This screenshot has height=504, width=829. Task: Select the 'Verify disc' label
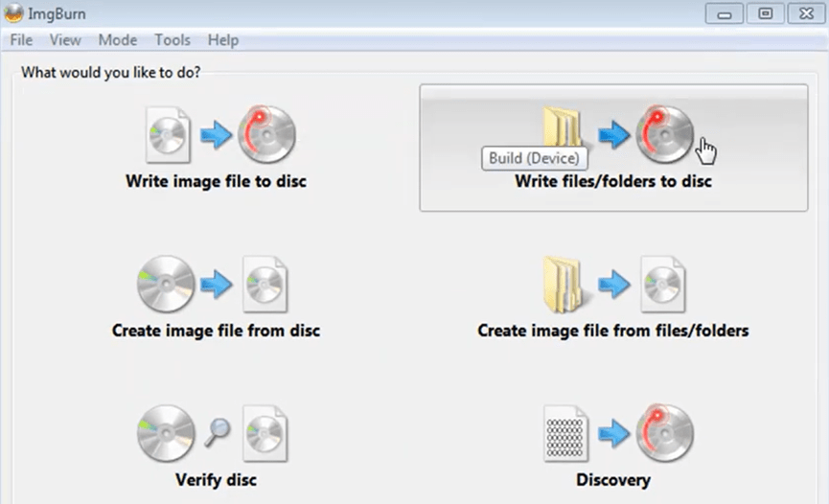click(216, 479)
